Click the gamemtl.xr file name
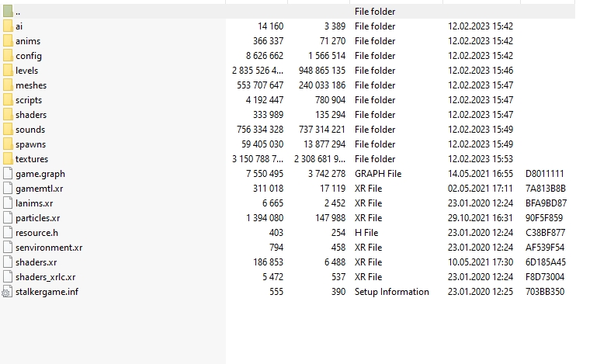The width and height of the screenshot is (614, 364). (40, 189)
